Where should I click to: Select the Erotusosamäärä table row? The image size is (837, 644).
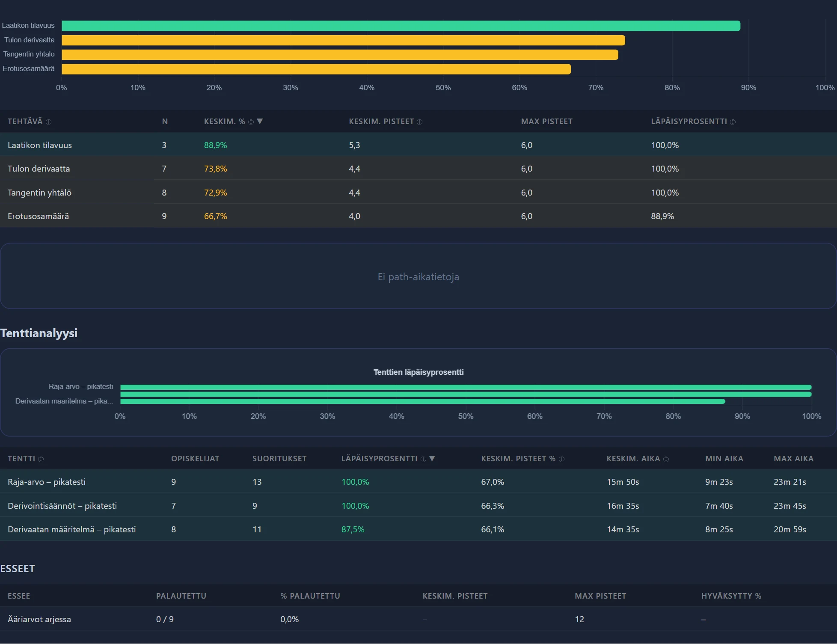pyautogui.click(x=418, y=216)
